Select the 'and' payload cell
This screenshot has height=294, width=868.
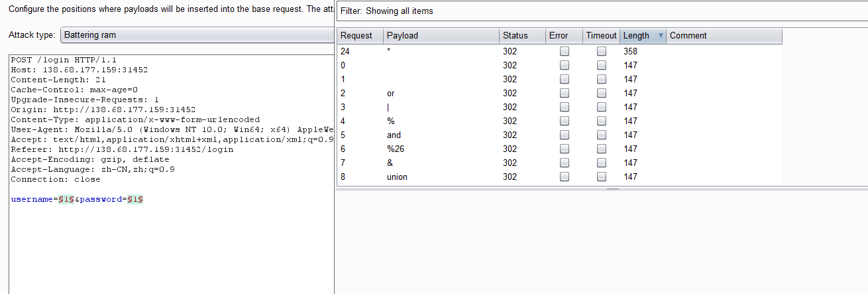click(x=441, y=135)
